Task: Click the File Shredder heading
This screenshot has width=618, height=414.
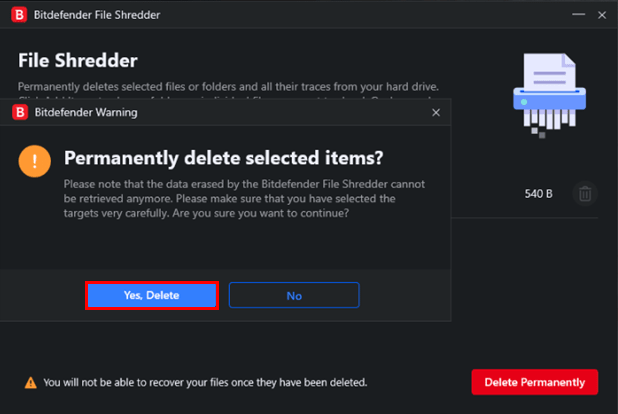Action: (x=78, y=61)
